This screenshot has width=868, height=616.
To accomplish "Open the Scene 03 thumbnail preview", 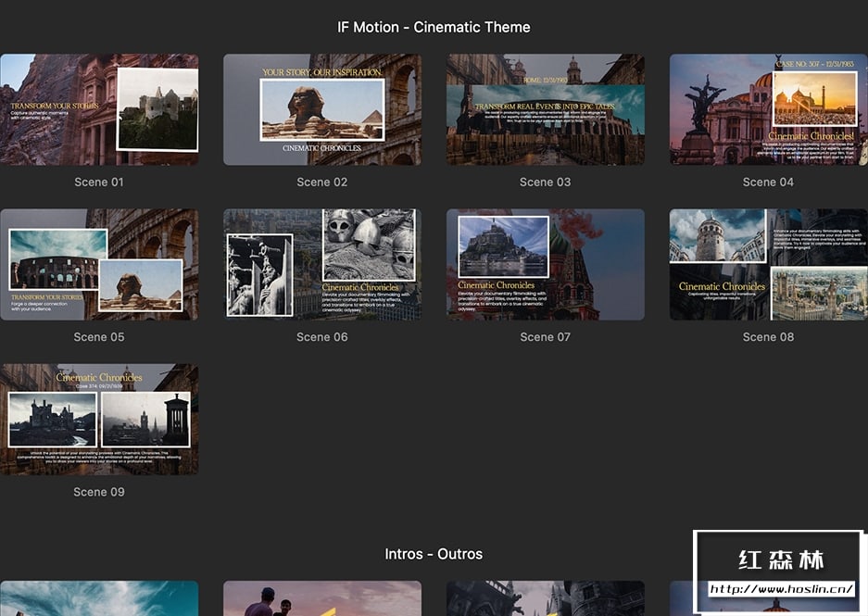I will click(x=545, y=109).
